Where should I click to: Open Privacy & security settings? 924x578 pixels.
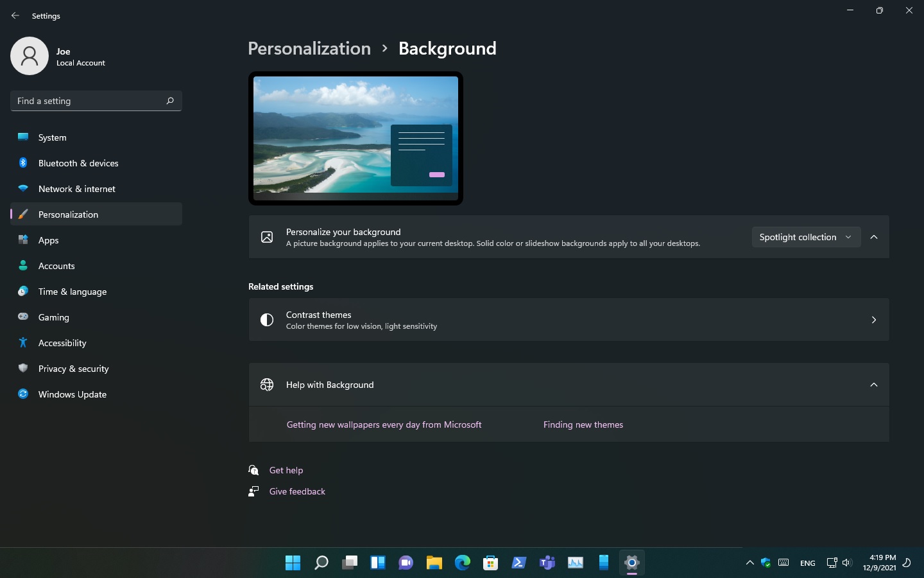[x=73, y=369]
